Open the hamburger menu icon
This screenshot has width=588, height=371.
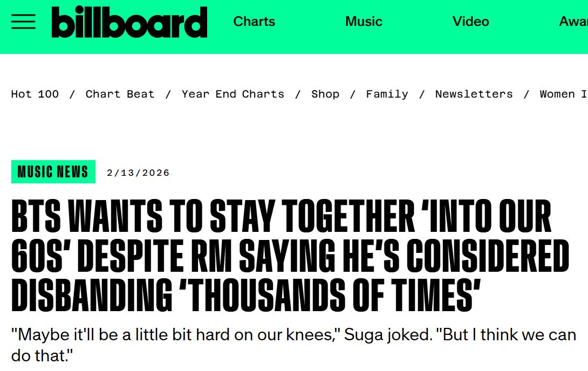(x=23, y=22)
